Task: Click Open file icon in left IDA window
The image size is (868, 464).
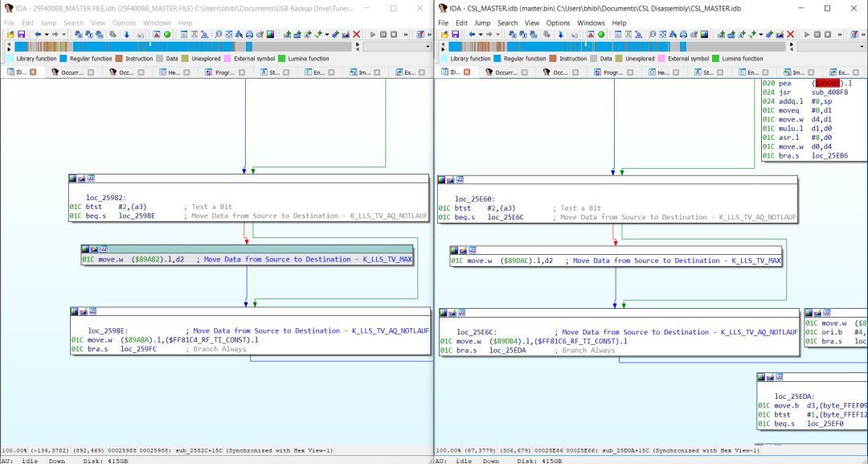Action: point(10,35)
